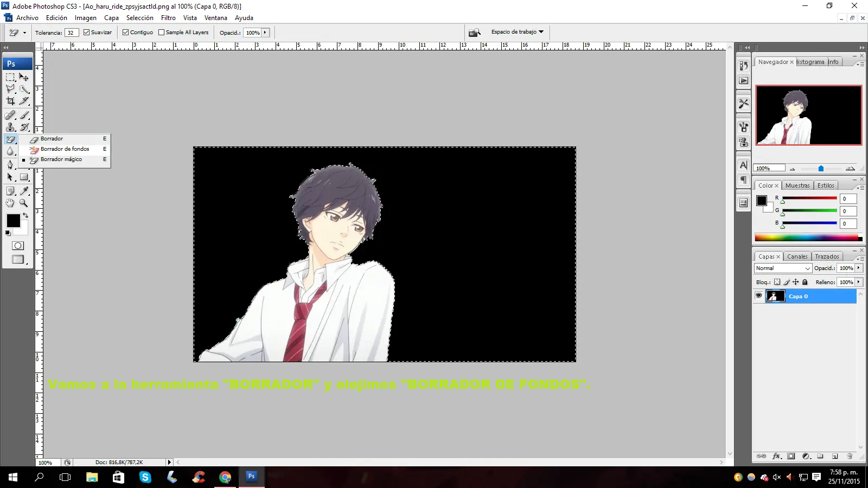Viewport: 868px width, 488px height.
Task: Click the Tolerancia input field
Action: [x=72, y=33]
